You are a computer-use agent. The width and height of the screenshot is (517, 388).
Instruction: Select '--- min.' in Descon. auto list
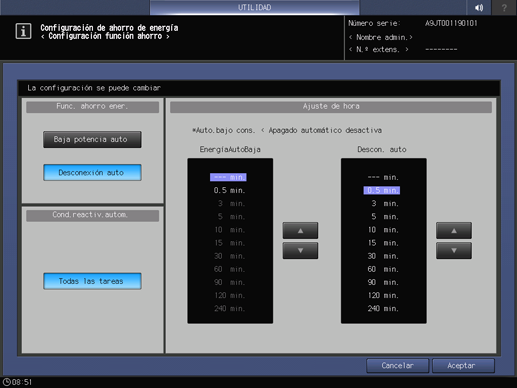[x=383, y=177]
